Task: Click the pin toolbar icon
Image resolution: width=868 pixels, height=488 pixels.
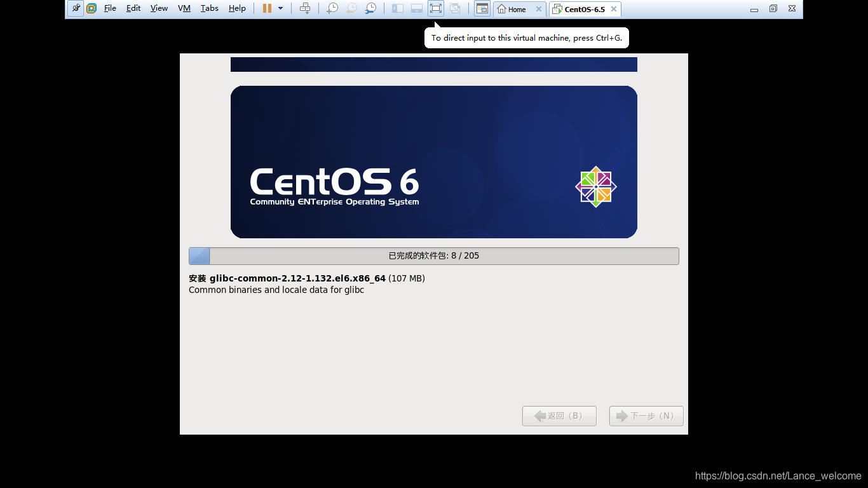Action: [76, 9]
